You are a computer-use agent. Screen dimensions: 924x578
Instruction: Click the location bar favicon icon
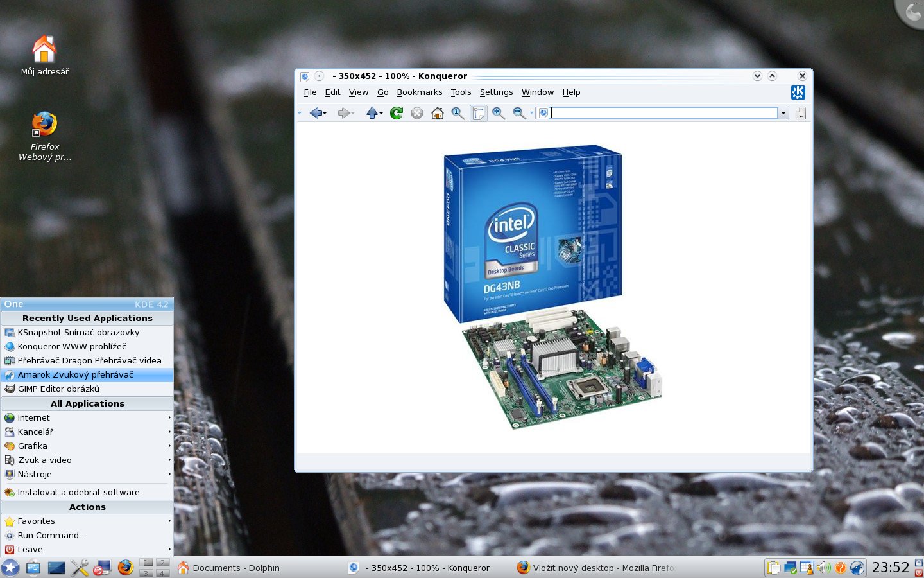pyautogui.click(x=543, y=113)
